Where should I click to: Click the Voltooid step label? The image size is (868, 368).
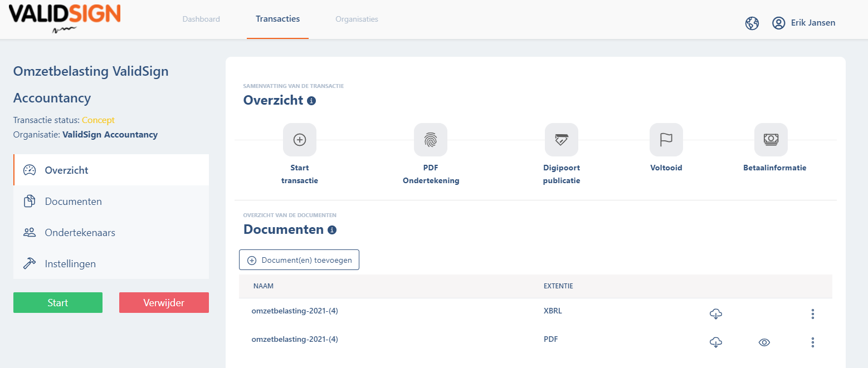click(666, 168)
